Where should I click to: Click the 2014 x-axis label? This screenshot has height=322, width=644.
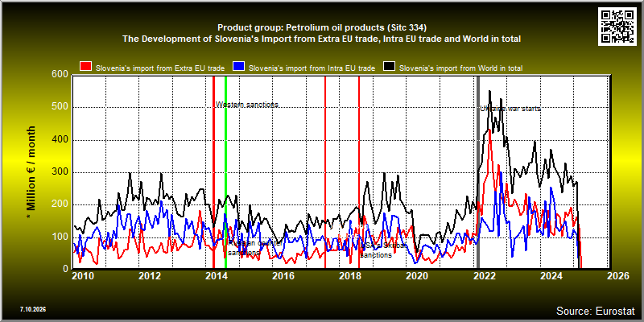(216, 276)
